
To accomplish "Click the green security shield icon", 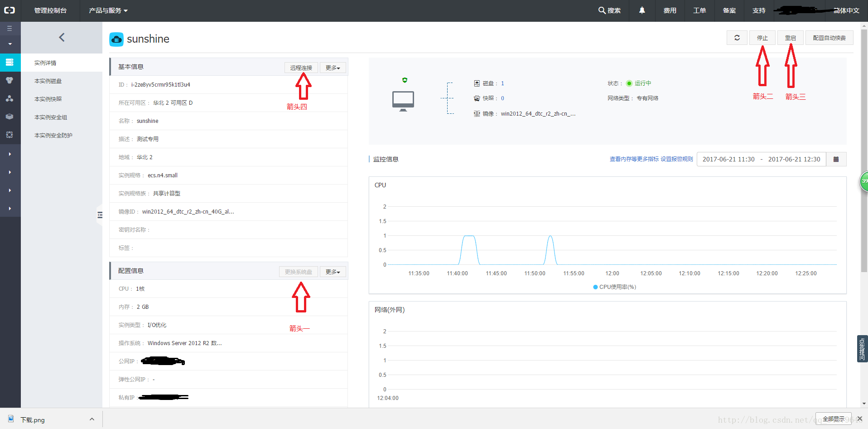I will [405, 80].
